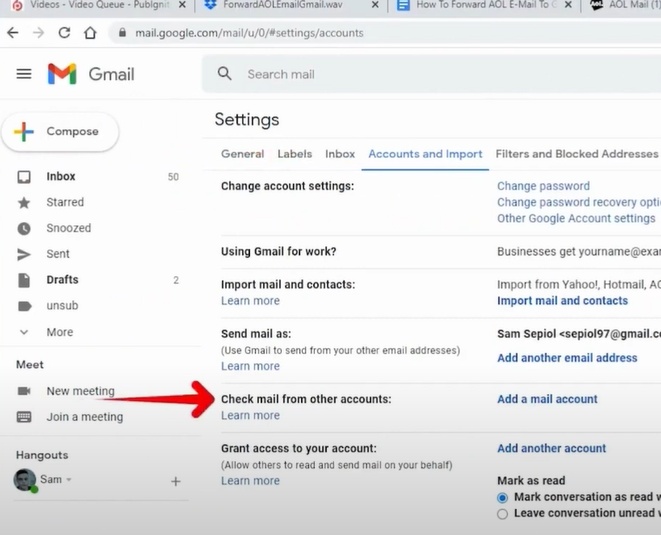Click the browser home icon
661x535 pixels.
coord(90,32)
